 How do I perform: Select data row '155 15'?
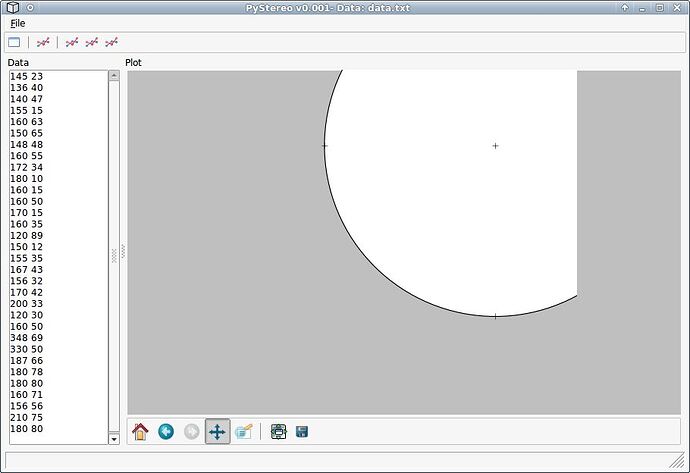point(59,111)
